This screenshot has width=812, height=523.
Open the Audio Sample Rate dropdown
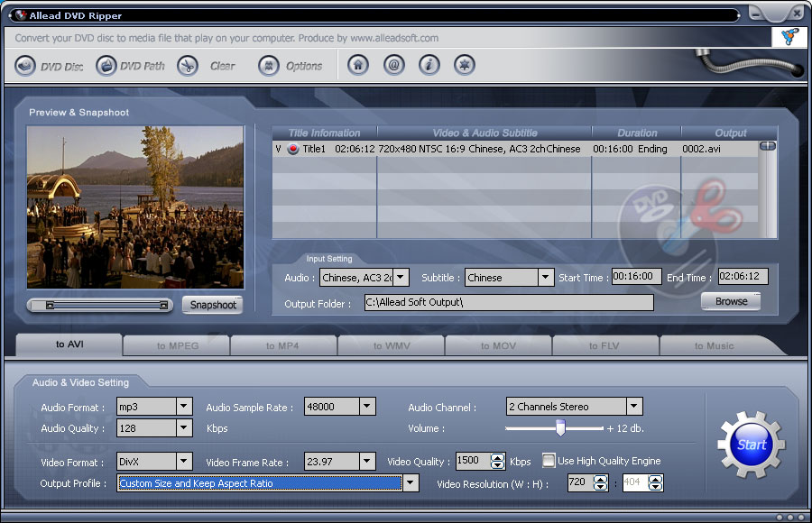367,407
